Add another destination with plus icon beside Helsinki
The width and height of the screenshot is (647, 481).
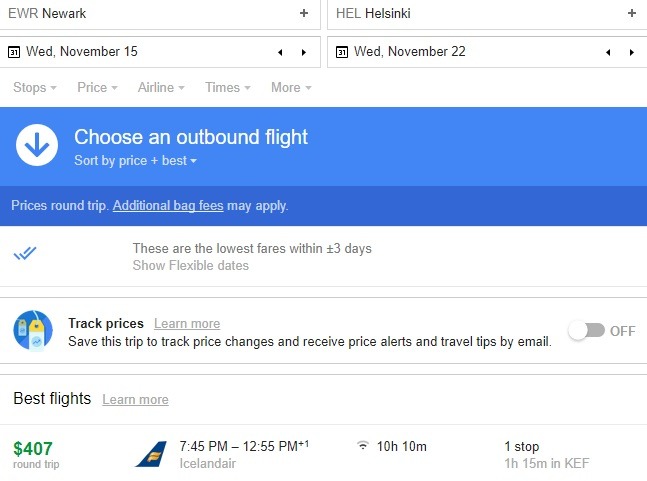(x=632, y=13)
